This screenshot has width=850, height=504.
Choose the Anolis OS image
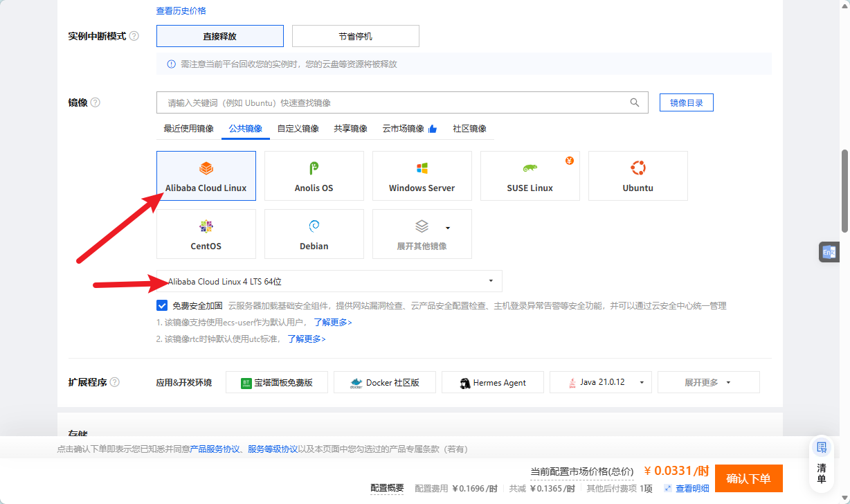(314, 176)
